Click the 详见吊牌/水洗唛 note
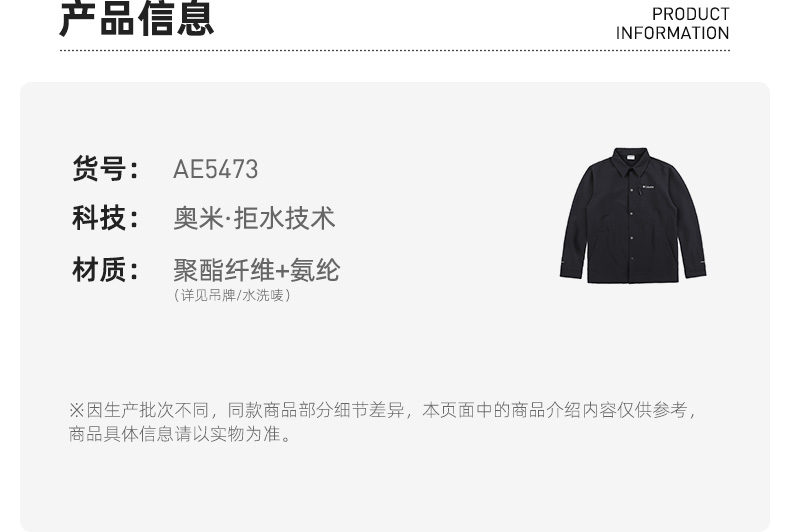Image resolution: width=790 pixels, height=532 pixels. tap(232, 295)
